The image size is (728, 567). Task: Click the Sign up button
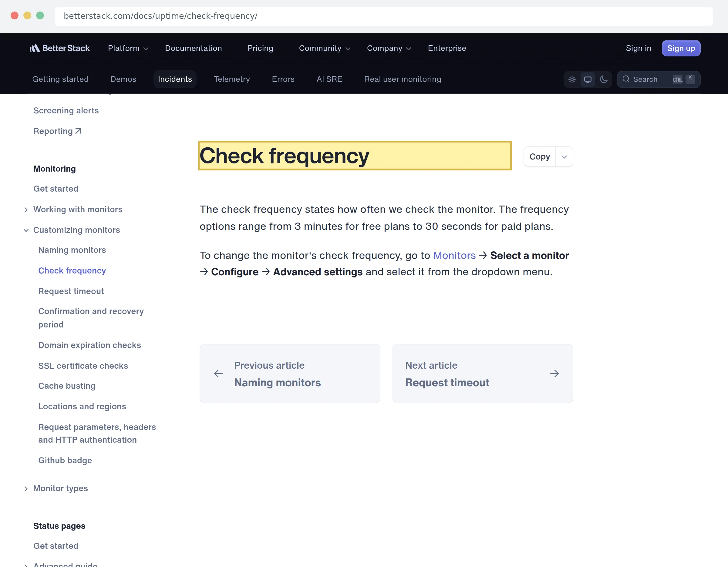[681, 48]
